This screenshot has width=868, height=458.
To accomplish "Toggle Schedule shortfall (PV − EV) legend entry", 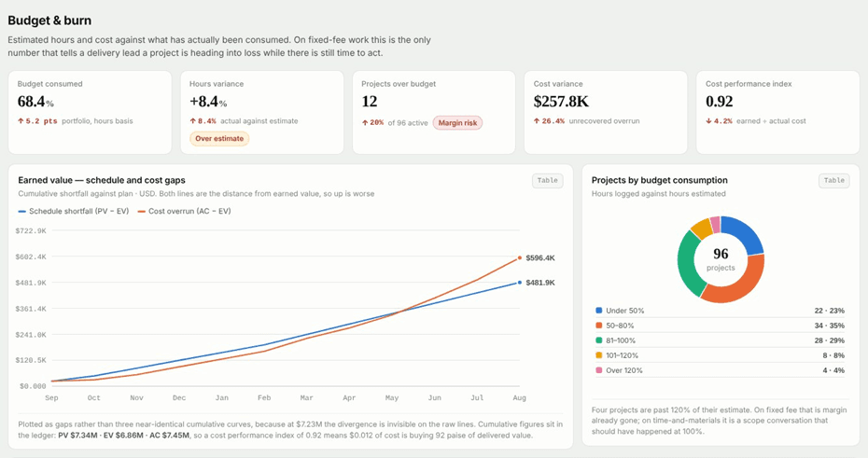I will pyautogui.click(x=74, y=212).
